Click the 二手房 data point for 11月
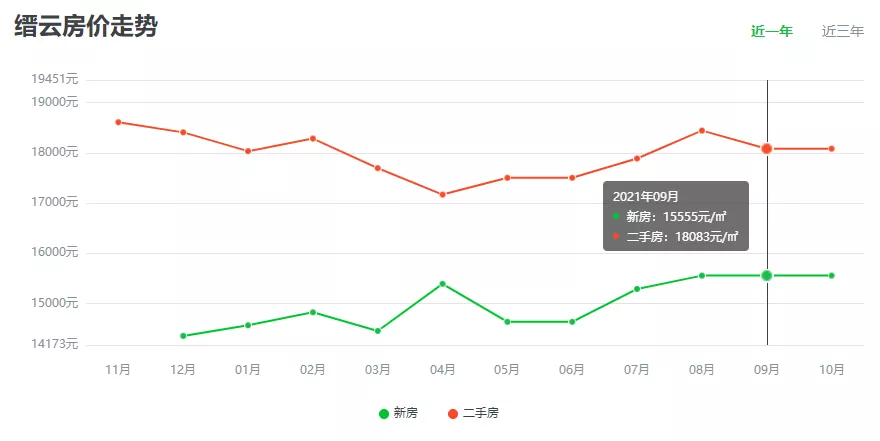Image resolution: width=880 pixels, height=441 pixels. tap(118, 122)
